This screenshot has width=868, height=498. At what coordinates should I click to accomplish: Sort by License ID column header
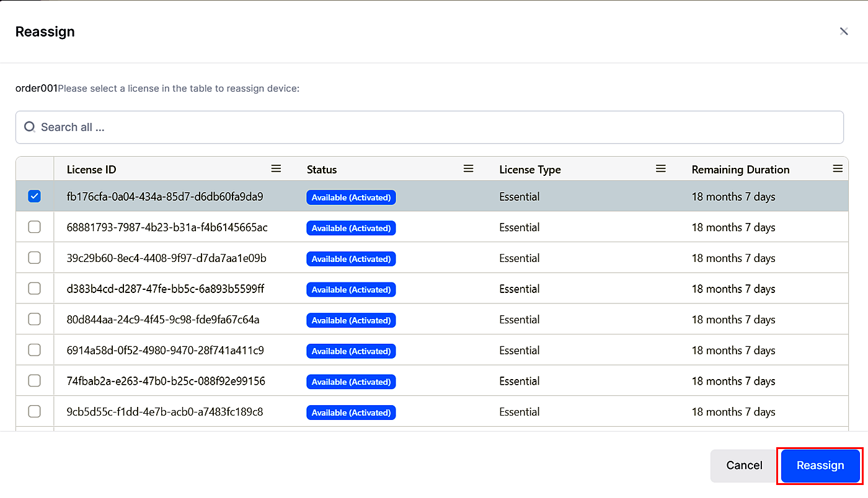coord(92,170)
